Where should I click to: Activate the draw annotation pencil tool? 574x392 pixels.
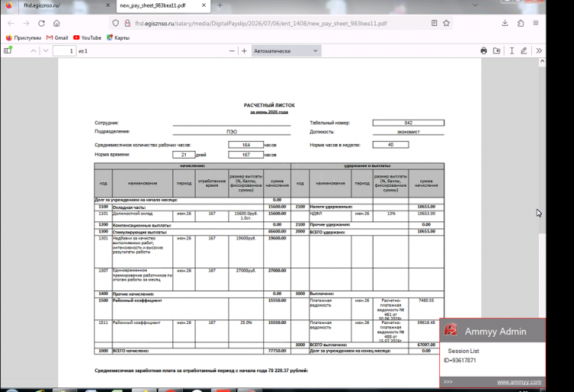tap(523, 51)
